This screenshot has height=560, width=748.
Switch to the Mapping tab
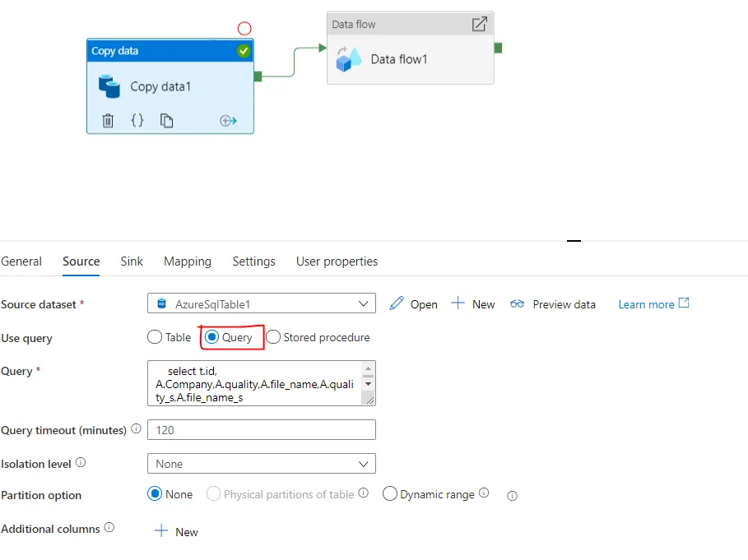click(188, 261)
